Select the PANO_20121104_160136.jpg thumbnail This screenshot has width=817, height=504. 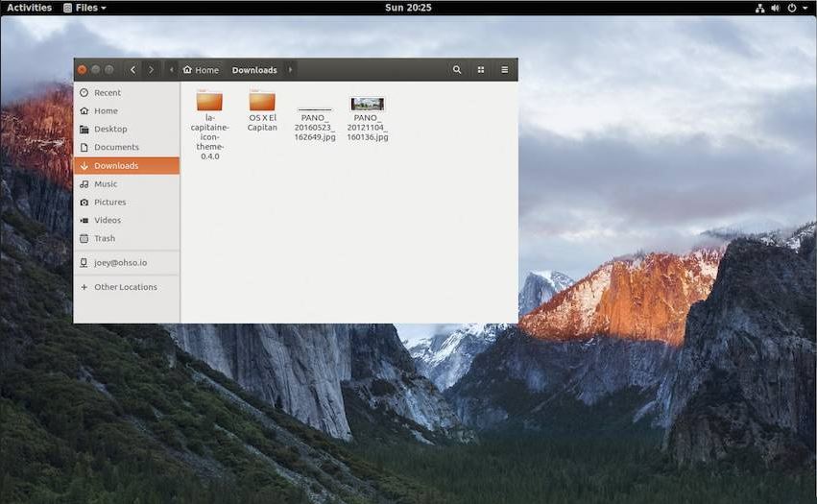click(368, 104)
